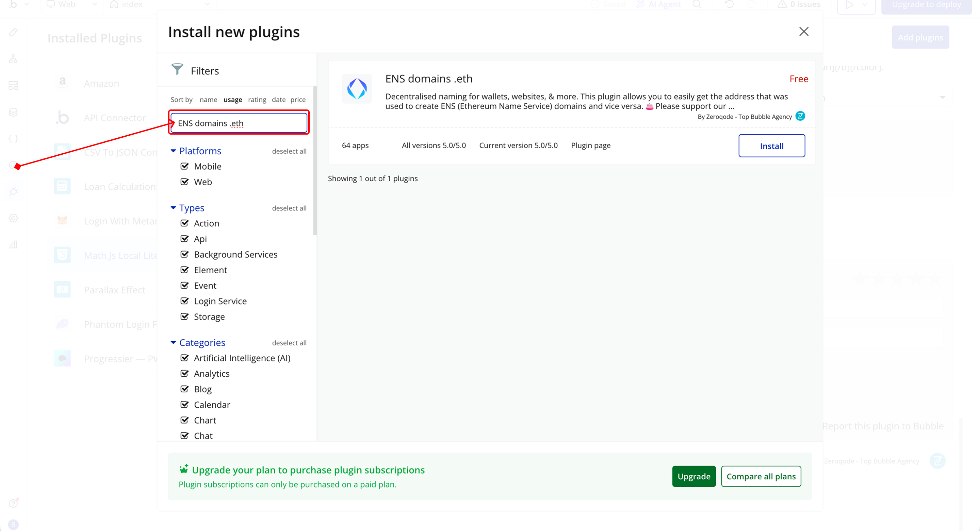Open the Settings gear in left sidebar
The height and width of the screenshot is (531, 980).
(13, 218)
